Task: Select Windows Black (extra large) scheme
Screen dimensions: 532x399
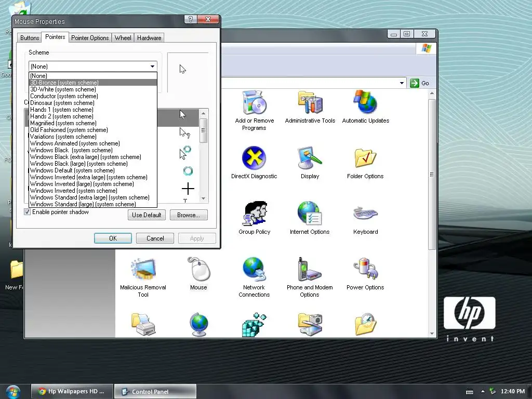Action: click(x=93, y=157)
